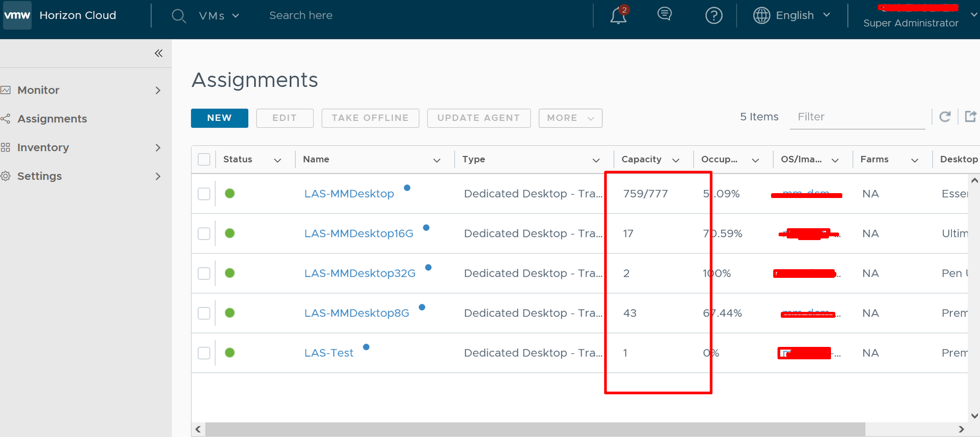
Task: Select all assignments with header checkbox
Action: pyautogui.click(x=204, y=159)
